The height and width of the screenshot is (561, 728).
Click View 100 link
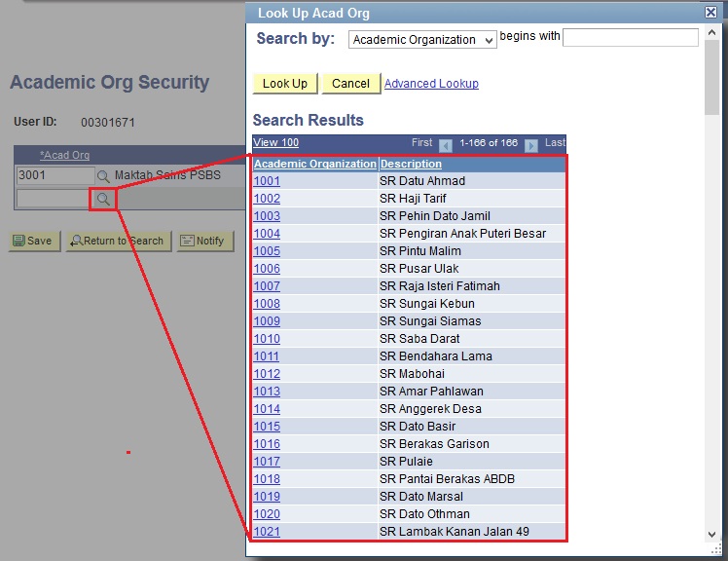click(x=275, y=143)
